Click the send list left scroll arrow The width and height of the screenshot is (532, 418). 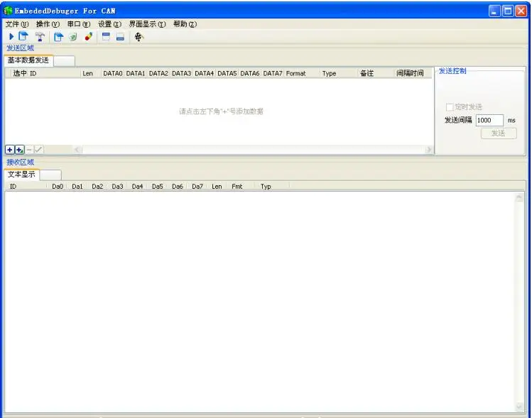[x=77, y=150]
